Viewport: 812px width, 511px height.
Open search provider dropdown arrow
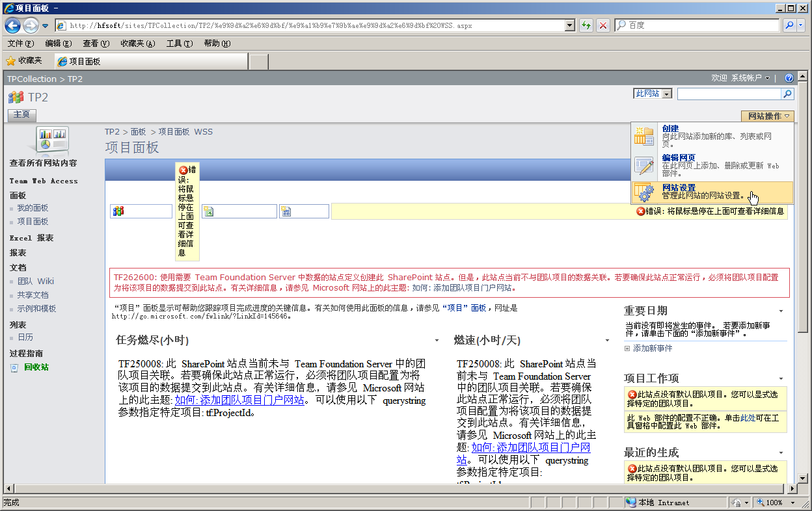click(x=802, y=25)
